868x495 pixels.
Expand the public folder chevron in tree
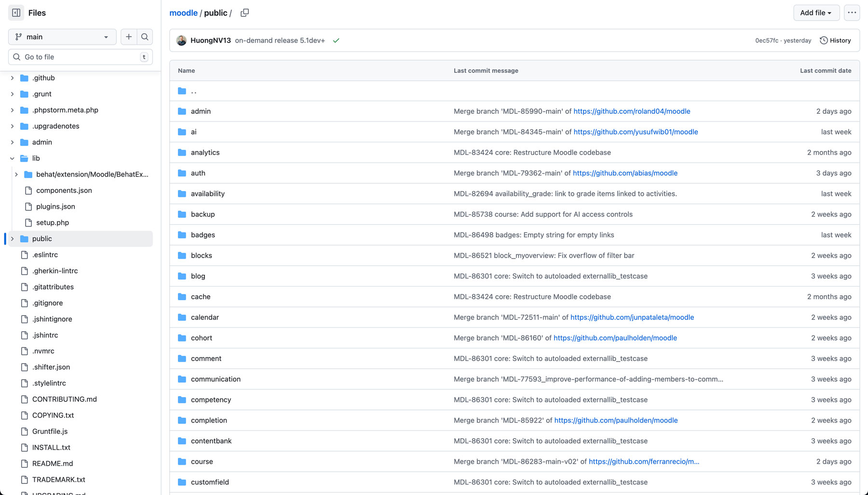[x=13, y=239]
